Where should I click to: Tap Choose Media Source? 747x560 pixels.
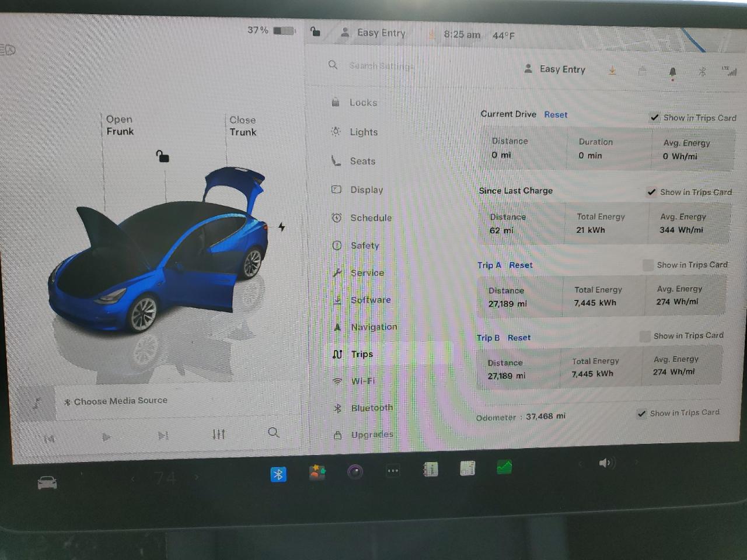point(116,401)
